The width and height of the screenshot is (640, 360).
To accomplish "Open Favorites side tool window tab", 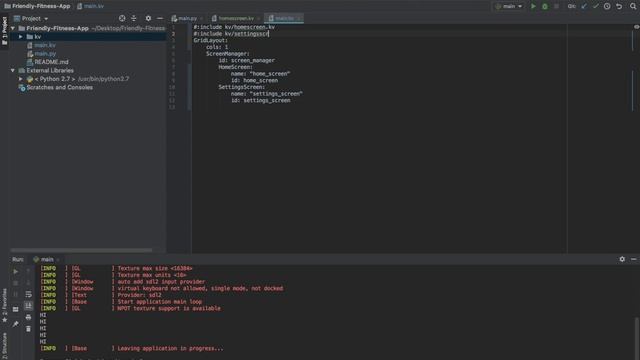I will pos(4,305).
